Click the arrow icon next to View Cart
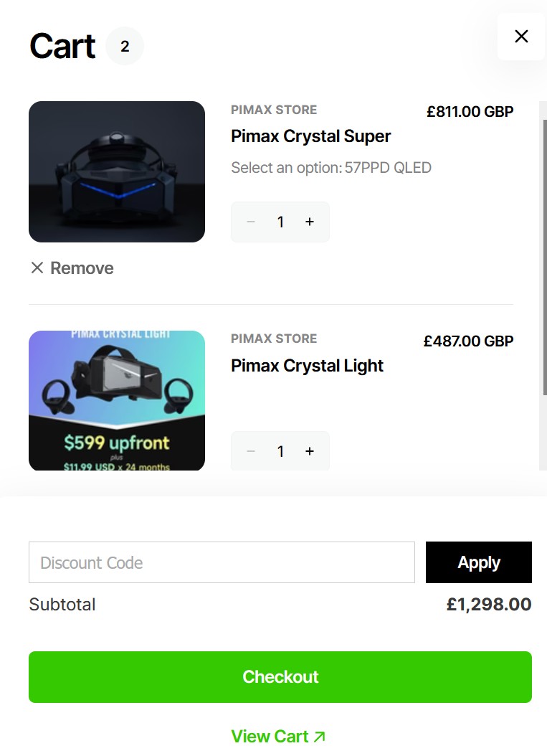The width and height of the screenshot is (547, 756). (319, 737)
